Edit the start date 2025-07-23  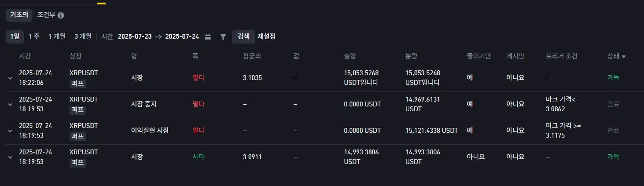[135, 36]
